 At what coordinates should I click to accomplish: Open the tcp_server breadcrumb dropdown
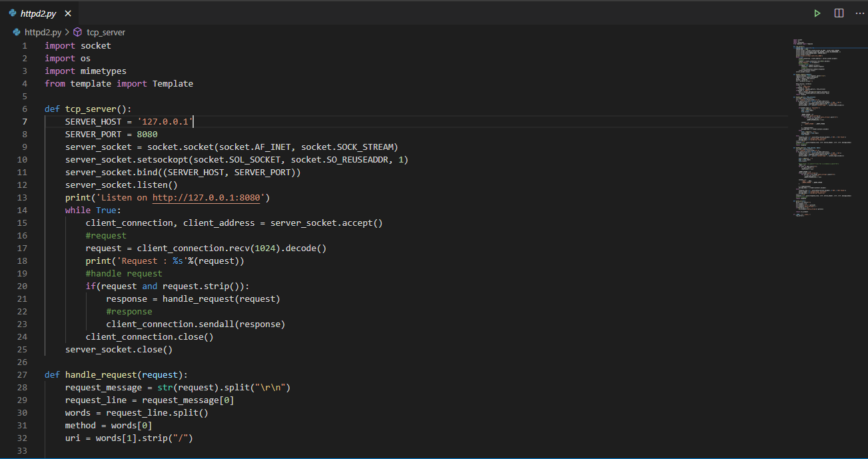click(x=105, y=31)
